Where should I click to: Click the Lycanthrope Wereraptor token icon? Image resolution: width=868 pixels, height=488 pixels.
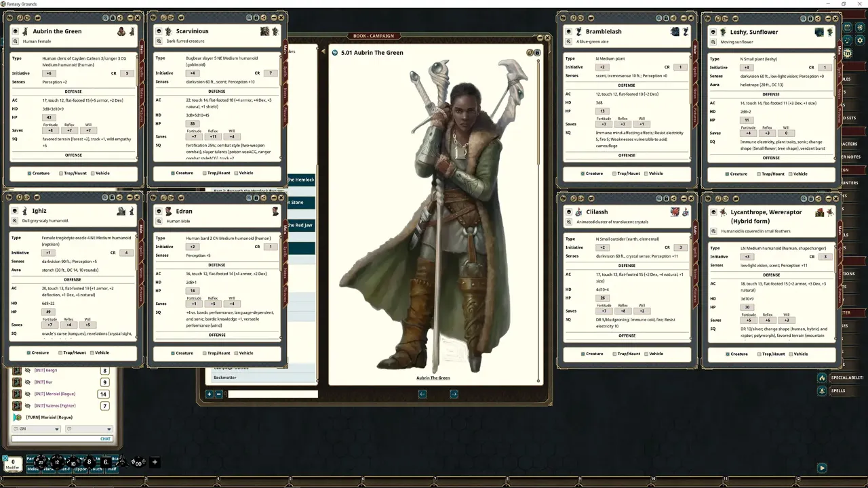(x=830, y=213)
